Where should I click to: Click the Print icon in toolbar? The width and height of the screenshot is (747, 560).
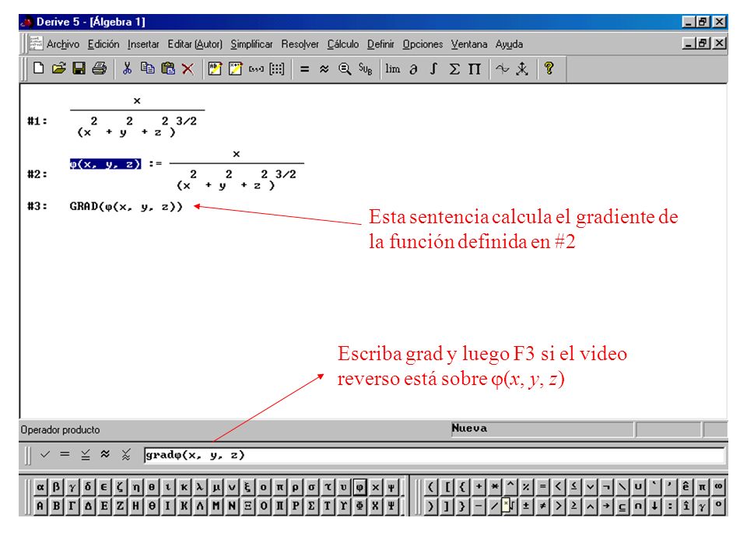tap(100, 68)
